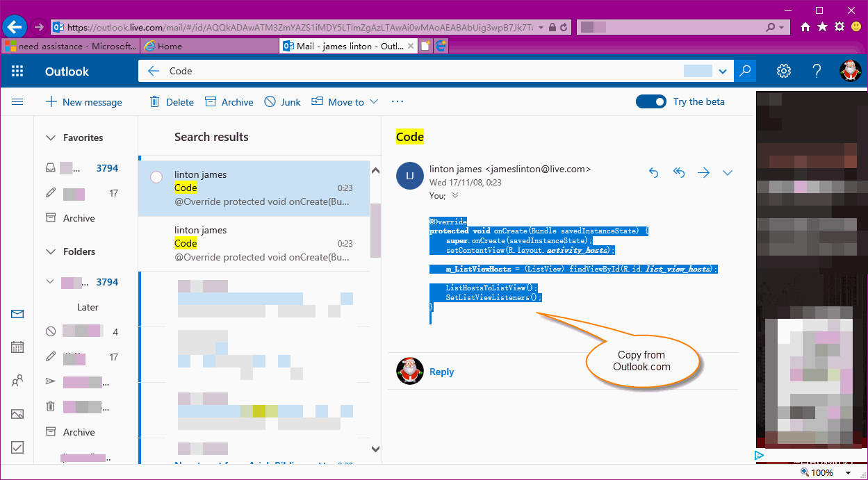This screenshot has width=868, height=480.
Task: Click the Reply link below the message
Action: point(441,372)
